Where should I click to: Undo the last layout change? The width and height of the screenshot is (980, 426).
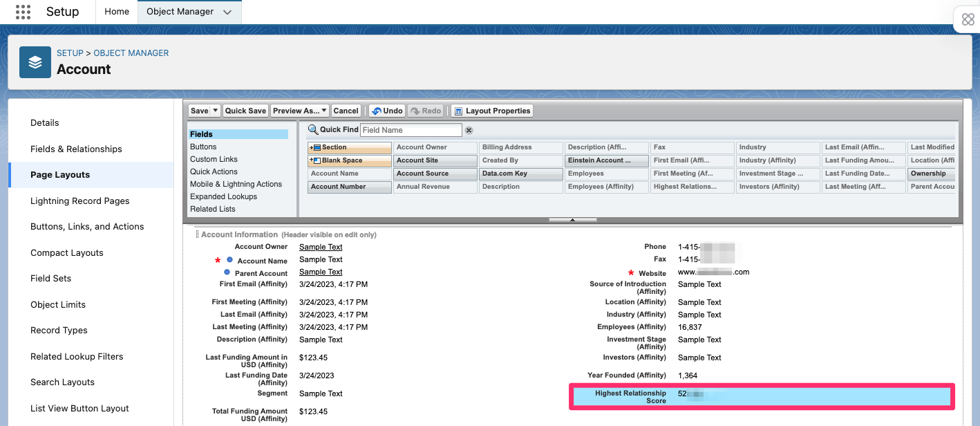point(387,110)
